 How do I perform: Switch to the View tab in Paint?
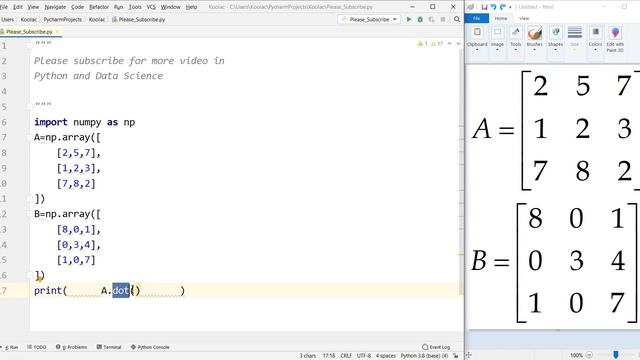524,18
